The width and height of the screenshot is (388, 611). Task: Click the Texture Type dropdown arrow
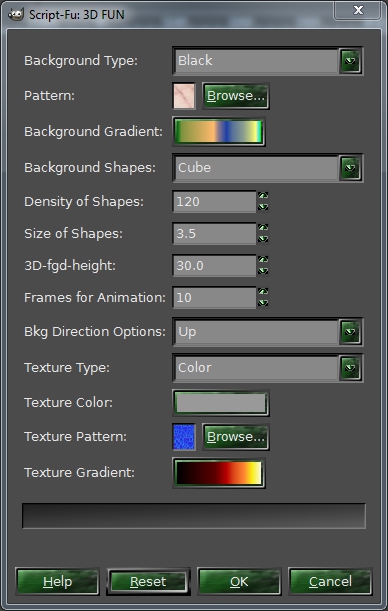click(350, 367)
